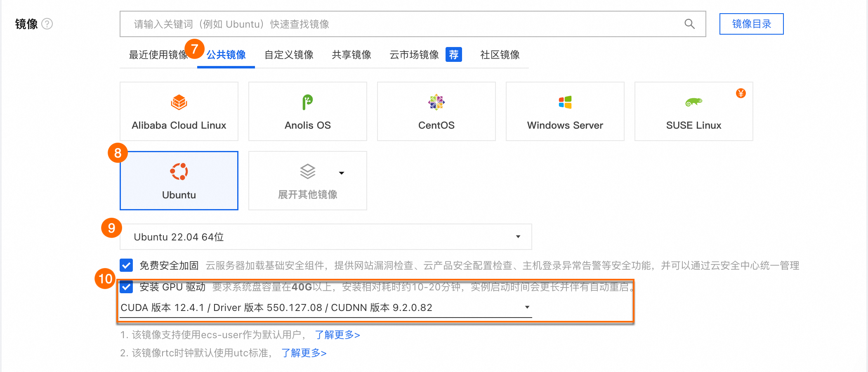Open the 社区镜像 tab

[500, 55]
